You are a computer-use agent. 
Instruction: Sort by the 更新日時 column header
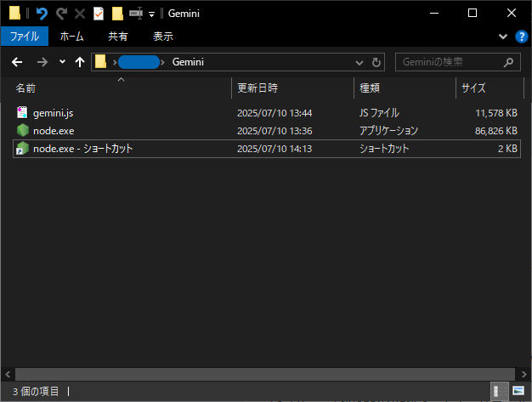point(293,88)
